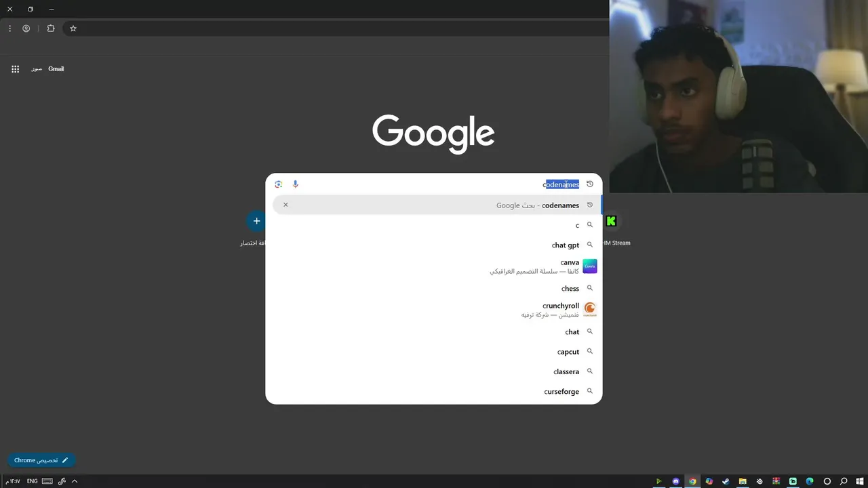Viewport: 868px width, 488px height.
Task: Click the history clock icon in search box
Action: tap(590, 184)
